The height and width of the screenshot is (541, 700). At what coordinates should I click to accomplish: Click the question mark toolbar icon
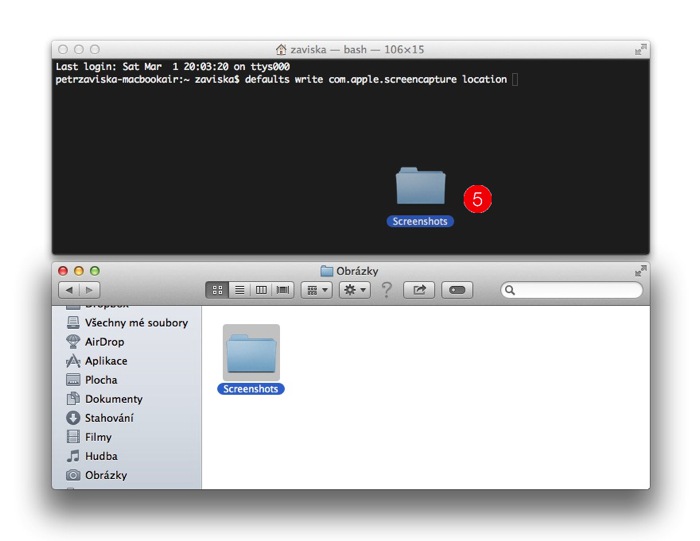pyautogui.click(x=386, y=290)
